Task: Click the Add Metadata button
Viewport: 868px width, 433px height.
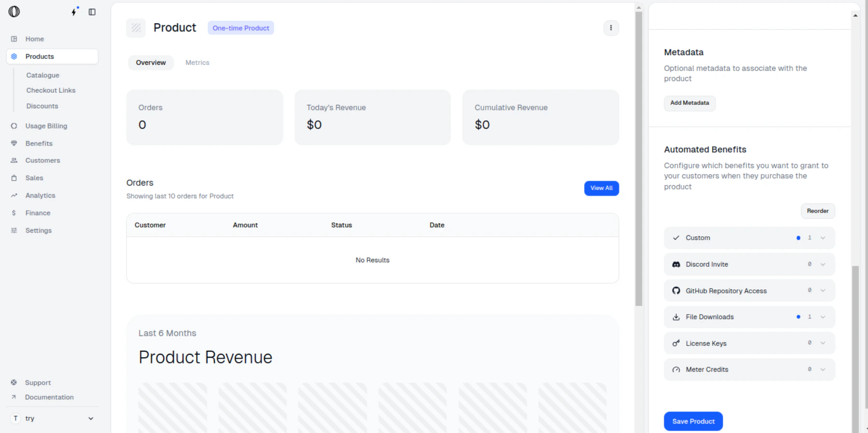Action: (689, 103)
